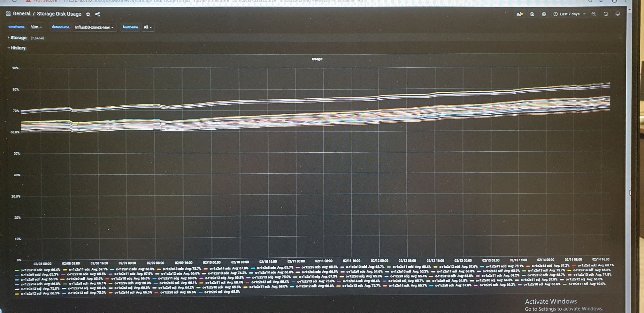
Task: Open the hostname All dropdown
Action: tap(148, 27)
